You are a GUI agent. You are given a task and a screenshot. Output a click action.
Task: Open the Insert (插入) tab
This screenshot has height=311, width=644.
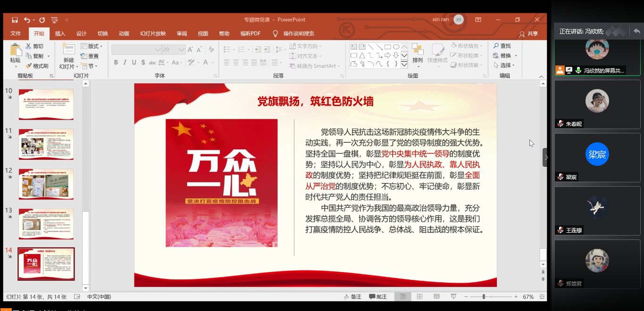coord(60,33)
